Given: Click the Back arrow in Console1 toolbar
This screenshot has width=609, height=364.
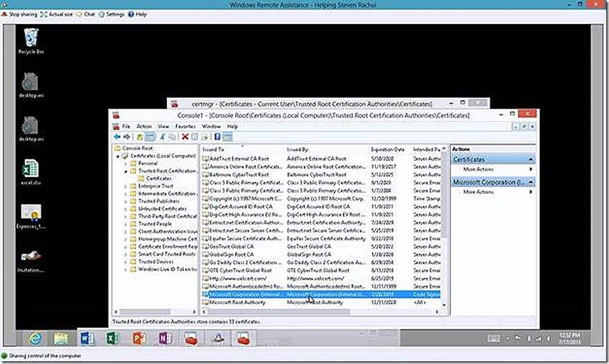Looking at the screenshot, I should pos(117,136).
